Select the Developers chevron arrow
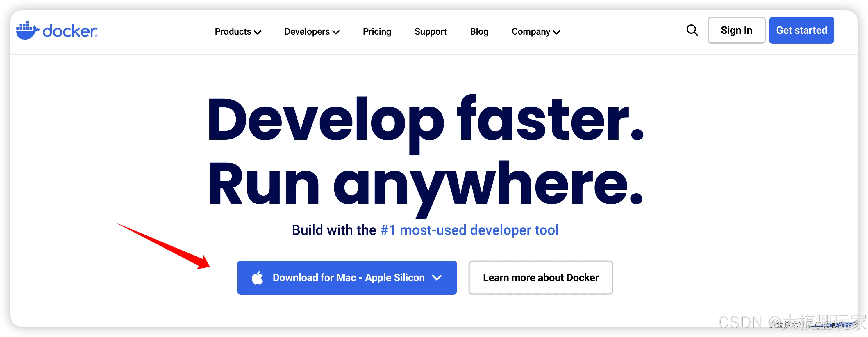The height and width of the screenshot is (337, 868). point(336,32)
